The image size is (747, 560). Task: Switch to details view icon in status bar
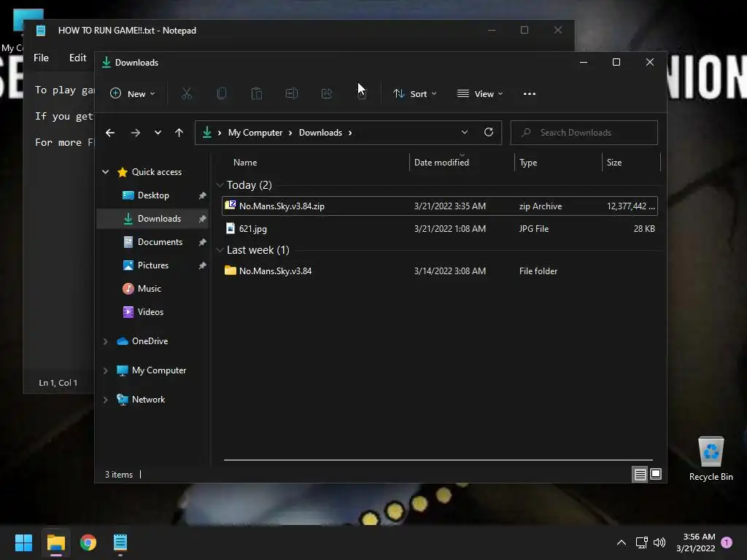[640, 474]
